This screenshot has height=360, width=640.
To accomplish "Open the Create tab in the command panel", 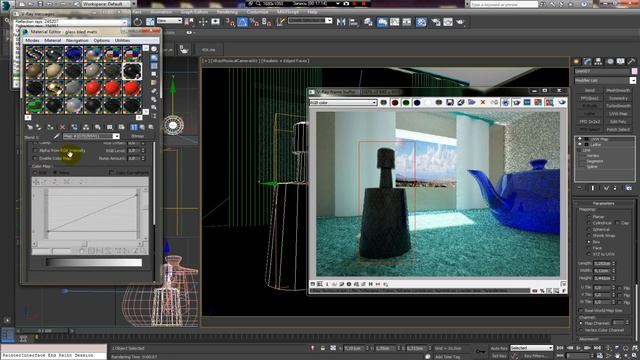I will tap(576, 61).
